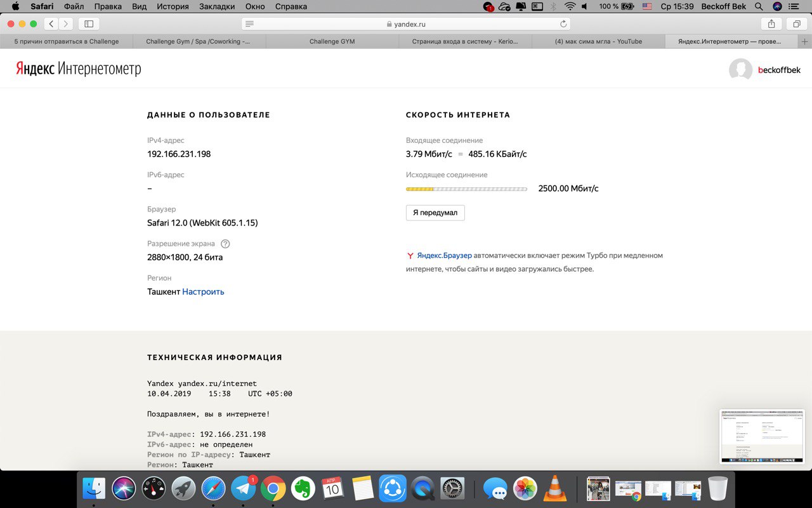Viewport: 812px width, 508px height.
Task: Open the Окно menu
Action: click(x=255, y=6)
